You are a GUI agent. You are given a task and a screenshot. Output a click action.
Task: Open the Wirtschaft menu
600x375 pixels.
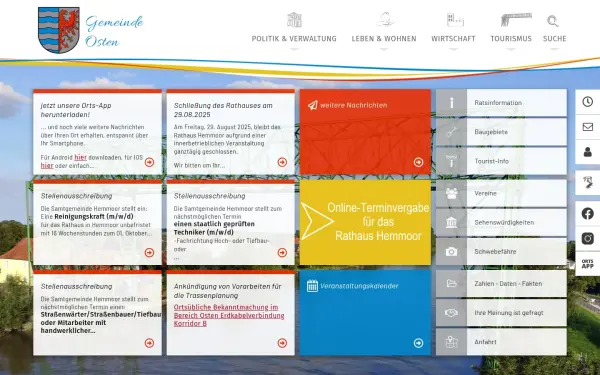tap(453, 39)
